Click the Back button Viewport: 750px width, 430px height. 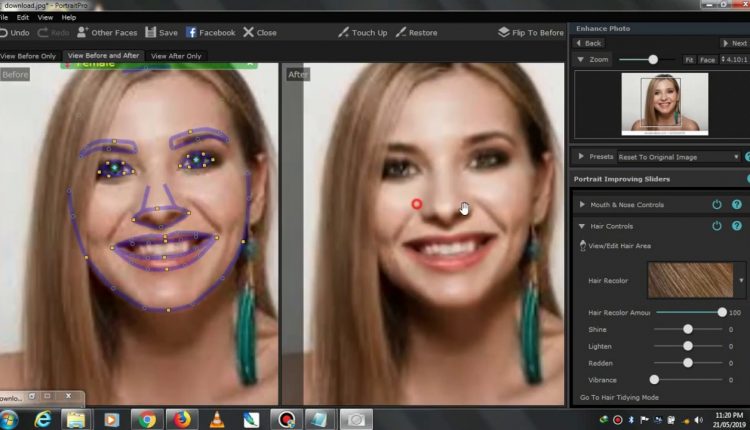[x=588, y=43]
